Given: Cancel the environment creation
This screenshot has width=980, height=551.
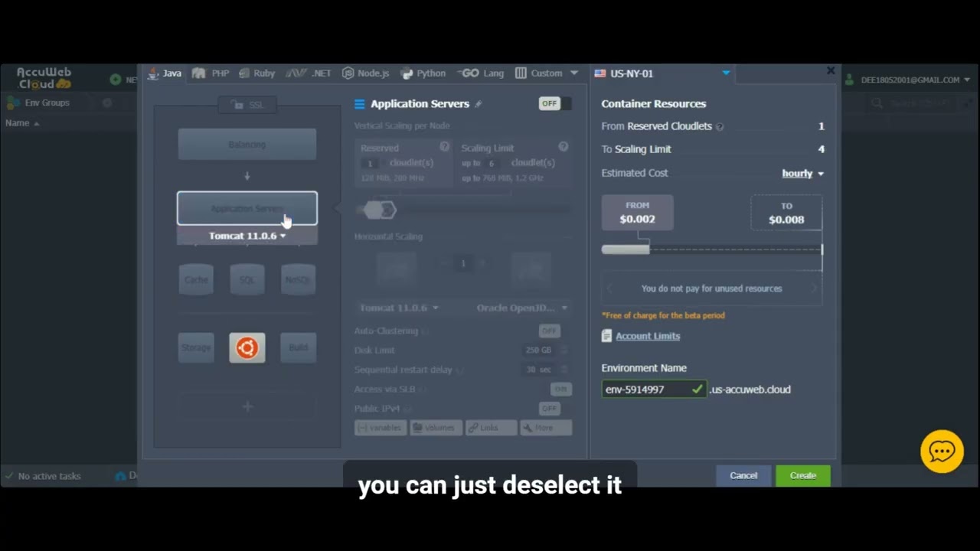Looking at the screenshot, I should [743, 475].
